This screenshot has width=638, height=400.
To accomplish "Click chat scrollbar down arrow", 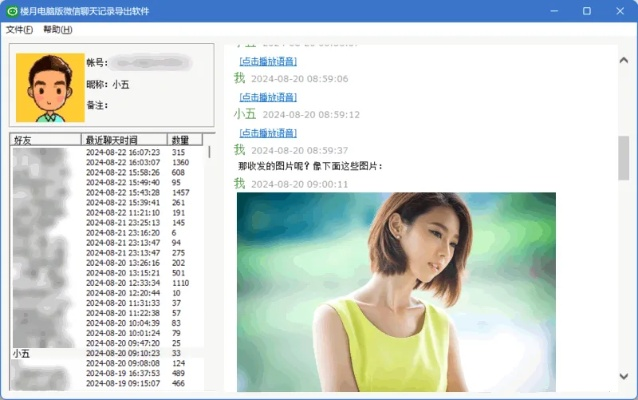I will pyautogui.click(x=624, y=376).
